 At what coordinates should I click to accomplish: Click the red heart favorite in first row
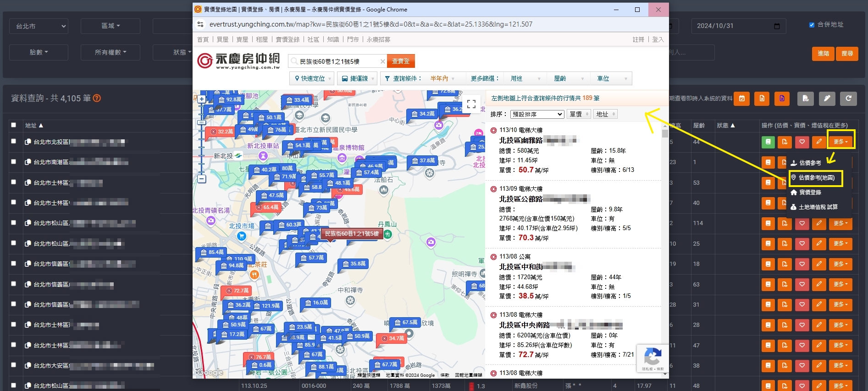pyautogui.click(x=802, y=142)
